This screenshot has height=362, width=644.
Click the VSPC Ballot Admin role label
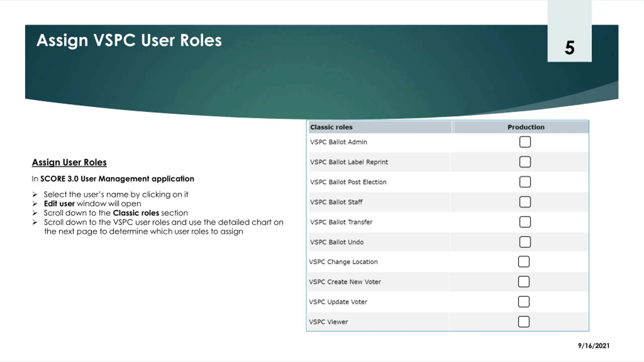click(338, 142)
